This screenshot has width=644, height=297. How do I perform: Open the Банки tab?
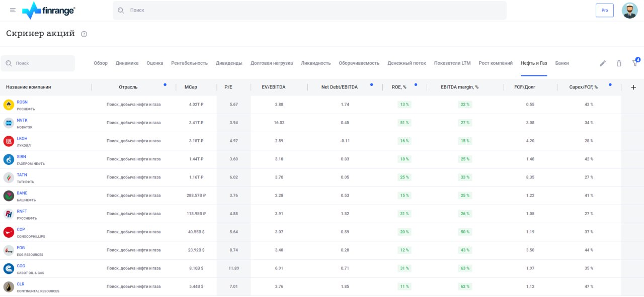562,63
